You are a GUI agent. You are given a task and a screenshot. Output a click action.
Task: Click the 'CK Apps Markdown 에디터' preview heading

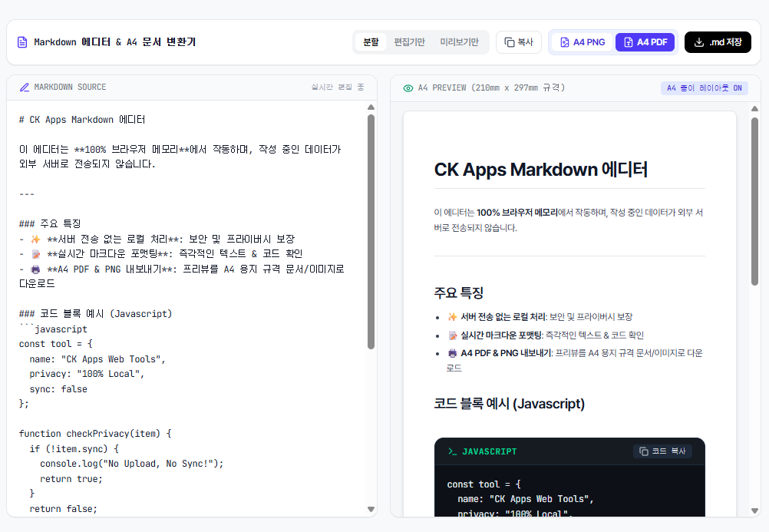(x=540, y=170)
